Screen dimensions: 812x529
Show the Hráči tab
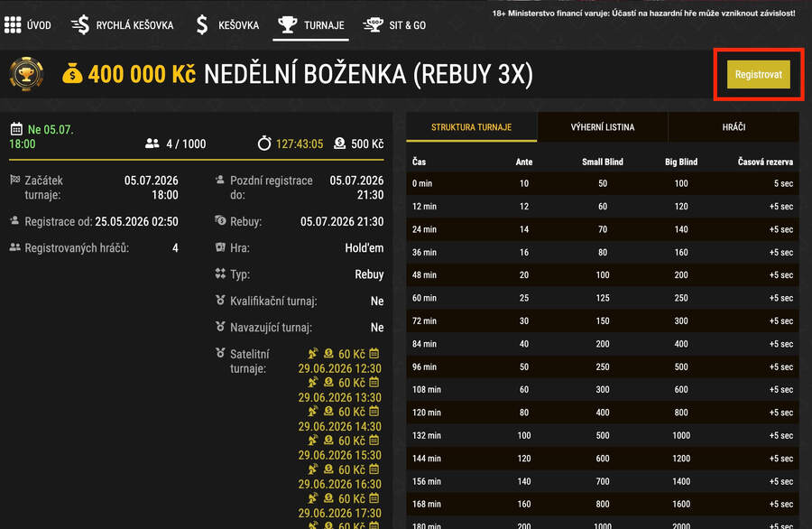pos(734,127)
